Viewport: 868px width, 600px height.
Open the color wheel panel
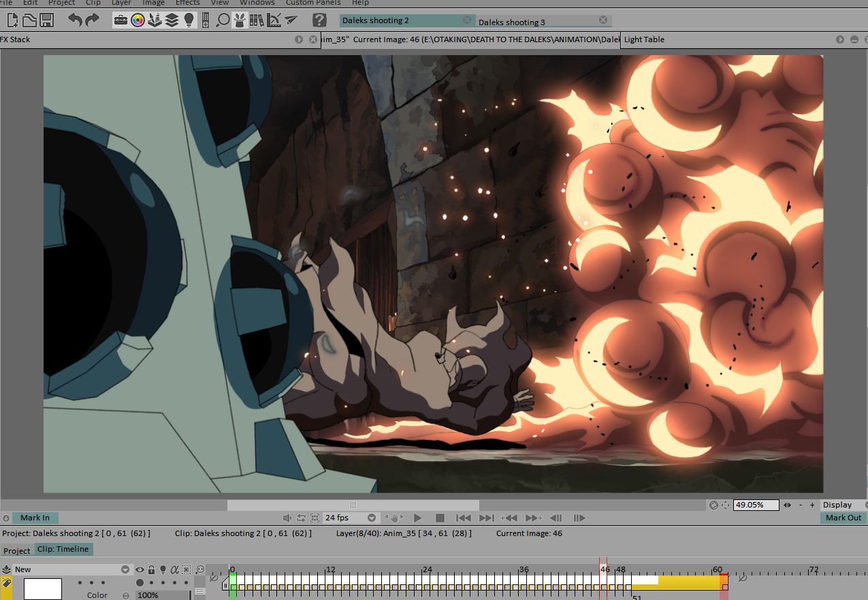(x=138, y=20)
